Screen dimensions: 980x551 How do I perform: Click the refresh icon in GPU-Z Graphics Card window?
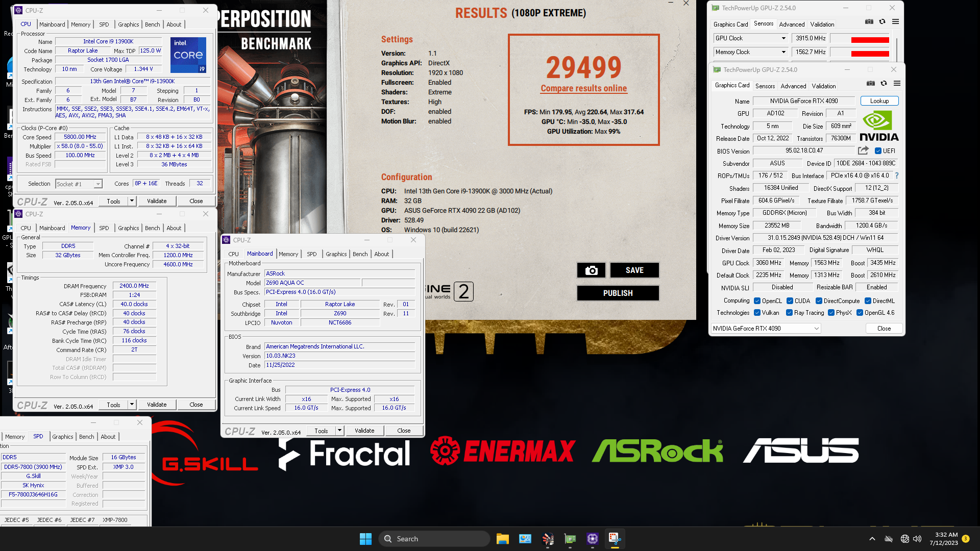click(x=884, y=83)
